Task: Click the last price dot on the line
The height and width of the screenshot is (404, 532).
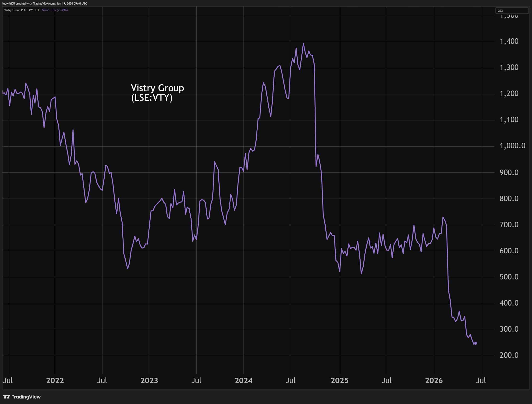Action: [475, 343]
